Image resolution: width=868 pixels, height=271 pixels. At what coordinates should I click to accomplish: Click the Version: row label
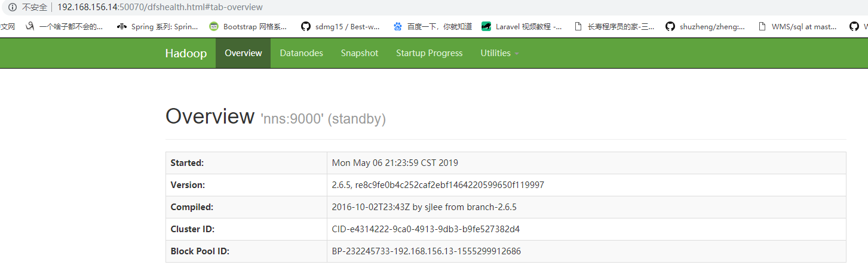[188, 185]
